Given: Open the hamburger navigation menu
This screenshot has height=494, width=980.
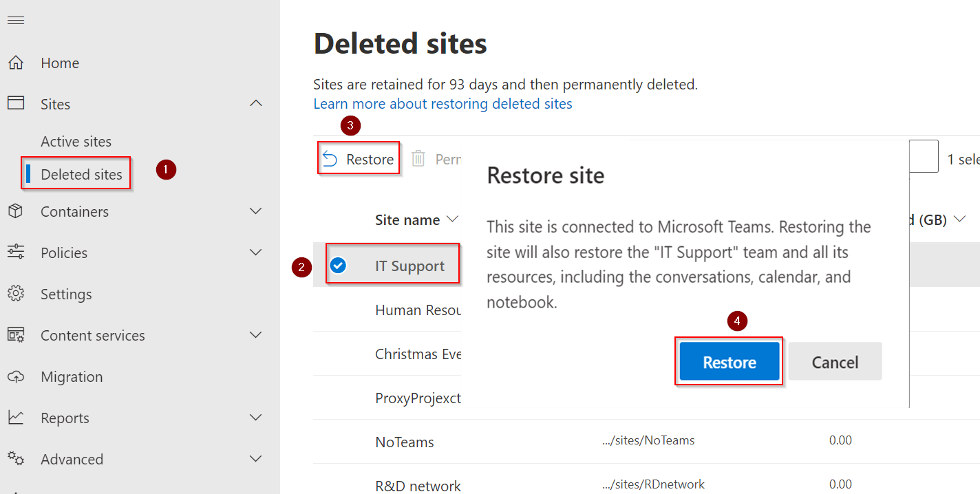Looking at the screenshot, I should (x=15, y=20).
